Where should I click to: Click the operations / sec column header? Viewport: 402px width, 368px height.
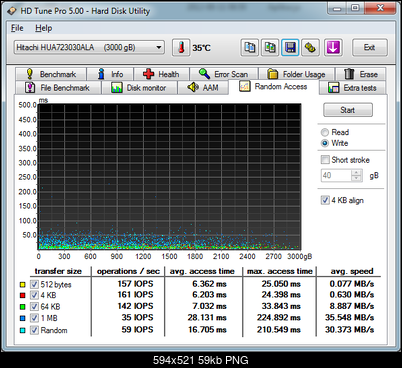tap(128, 271)
